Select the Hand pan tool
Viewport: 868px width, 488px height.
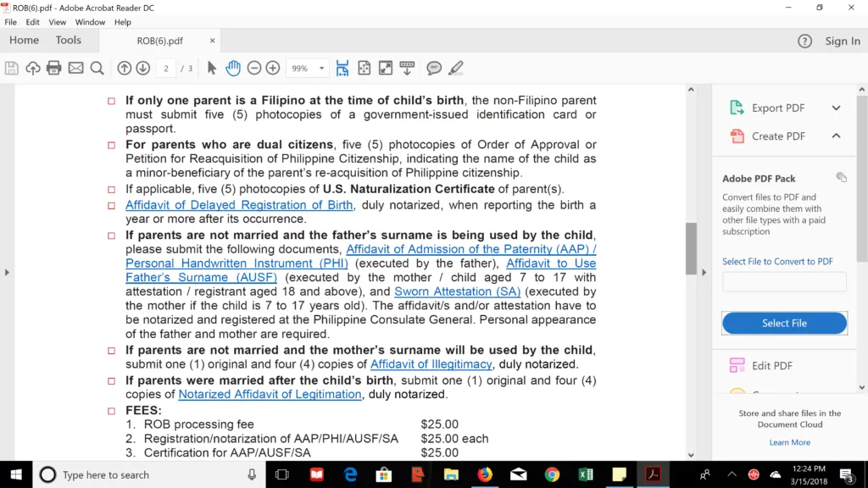click(232, 68)
